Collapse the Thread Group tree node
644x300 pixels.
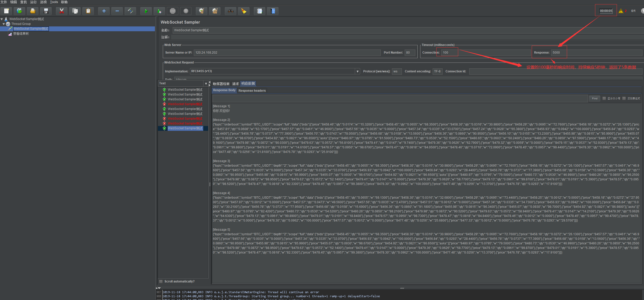(x=4, y=24)
